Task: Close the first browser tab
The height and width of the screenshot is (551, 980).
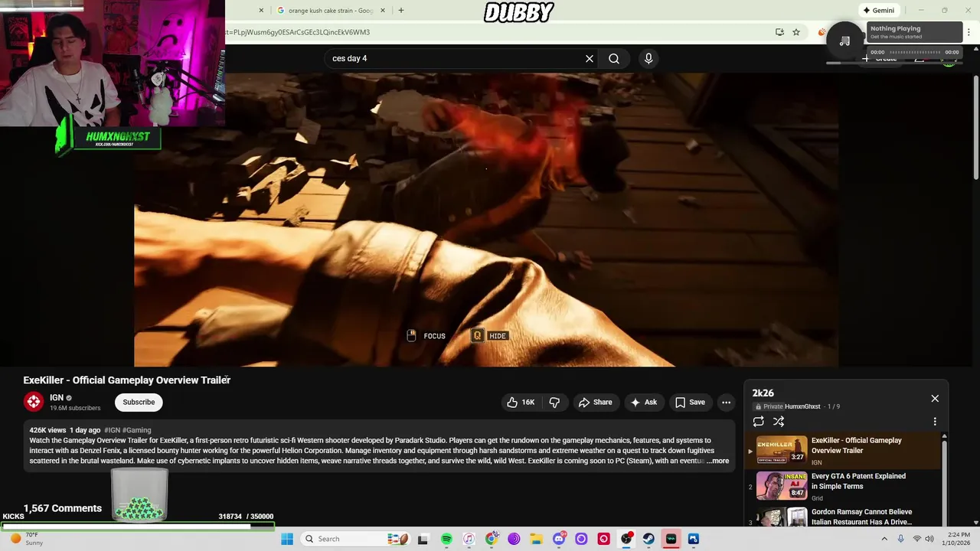Action: pyautogui.click(x=261, y=11)
